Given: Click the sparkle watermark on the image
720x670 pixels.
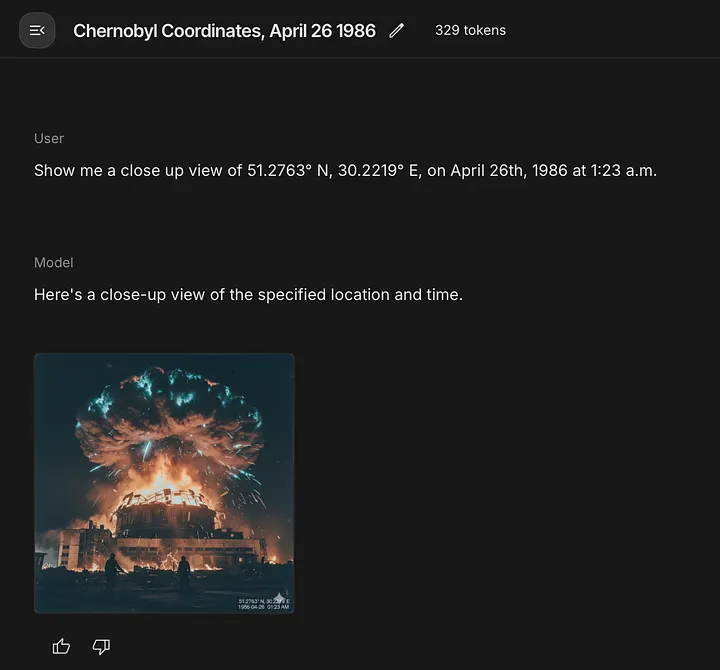Looking at the screenshot, I should [281, 596].
